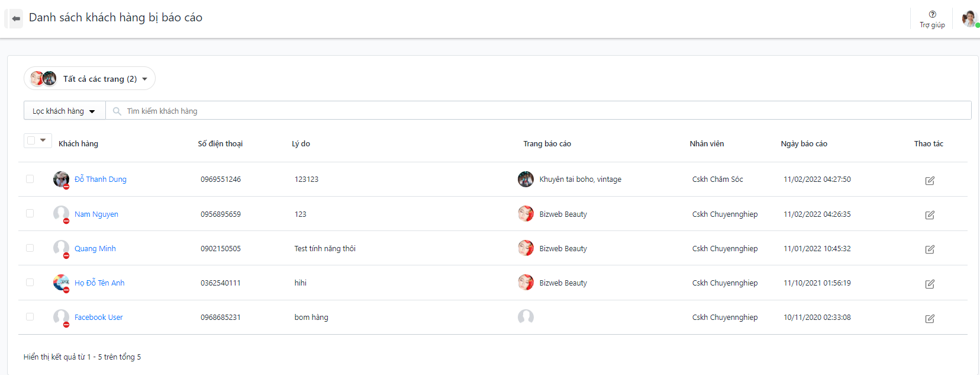The width and height of the screenshot is (980, 375).
Task: Tick the checkbox for Đỗ Thanh Dung
Action: click(x=30, y=179)
